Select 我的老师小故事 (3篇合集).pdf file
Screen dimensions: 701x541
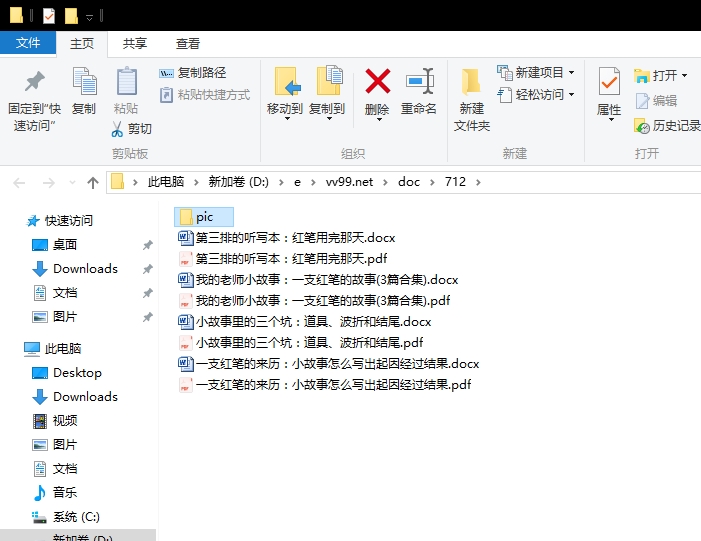coord(314,300)
